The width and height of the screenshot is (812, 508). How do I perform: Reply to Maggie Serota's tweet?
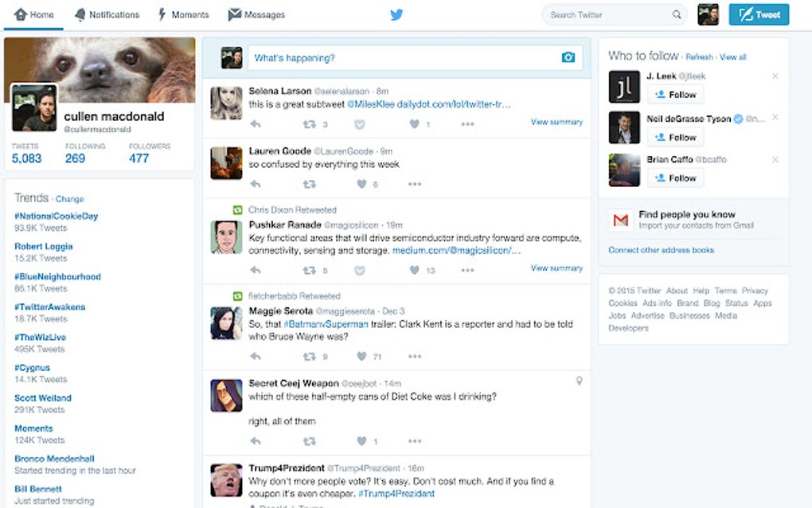tap(256, 356)
